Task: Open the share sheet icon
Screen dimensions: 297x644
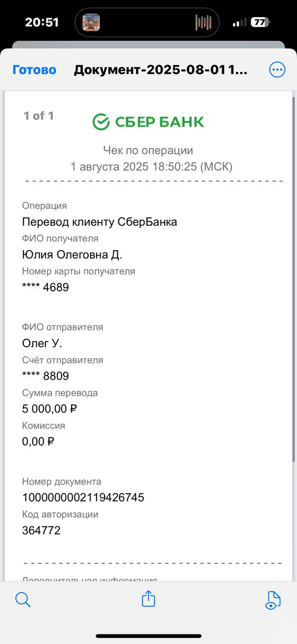Action: pyautogui.click(x=148, y=599)
